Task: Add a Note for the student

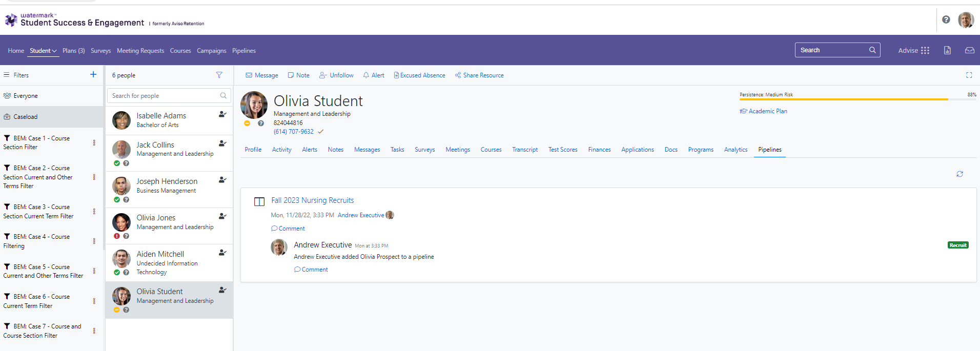Action: click(299, 75)
